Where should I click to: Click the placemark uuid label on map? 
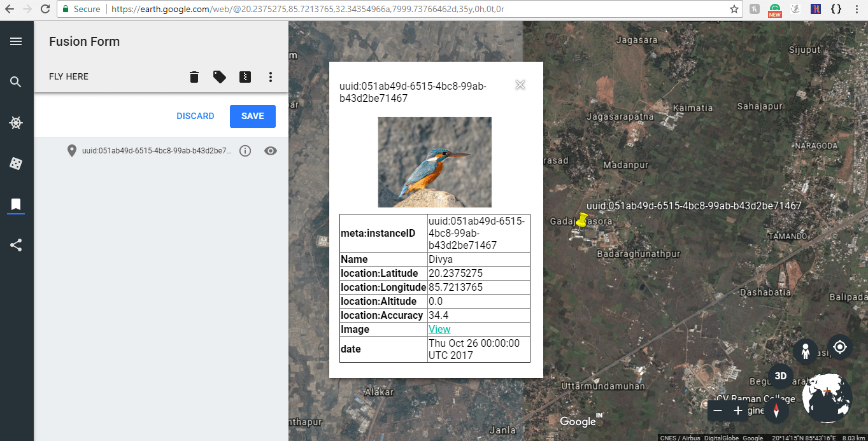click(694, 206)
